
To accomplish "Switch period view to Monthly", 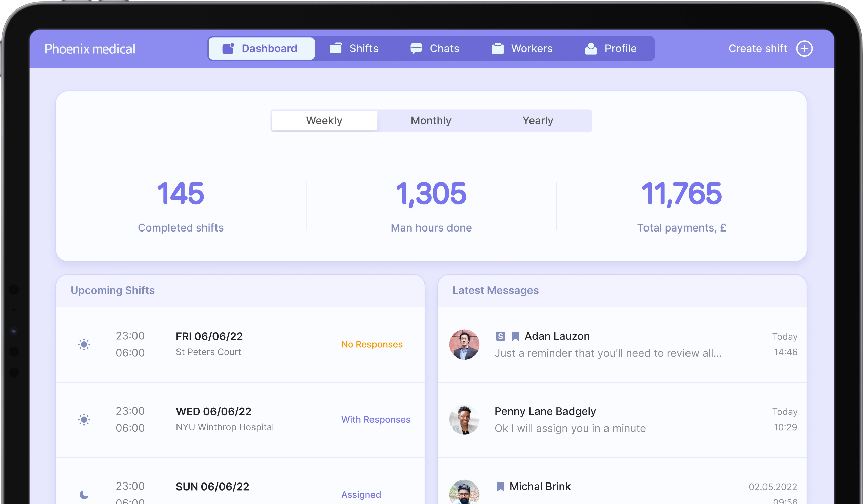I will 431,120.
